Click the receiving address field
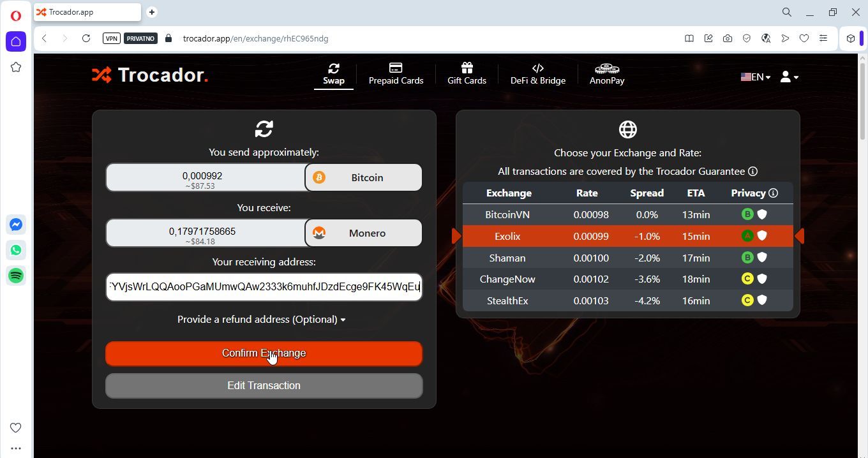This screenshot has width=868, height=458. coord(264,287)
